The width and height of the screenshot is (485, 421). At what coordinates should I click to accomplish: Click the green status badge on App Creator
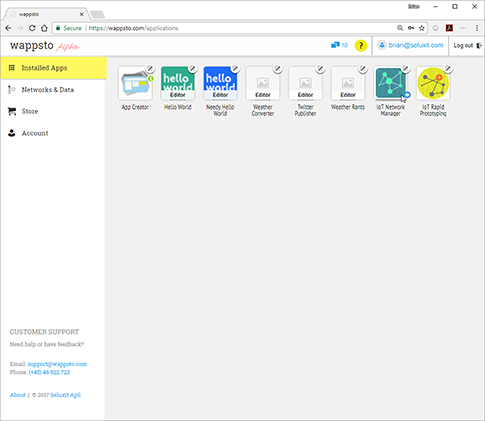(x=151, y=79)
